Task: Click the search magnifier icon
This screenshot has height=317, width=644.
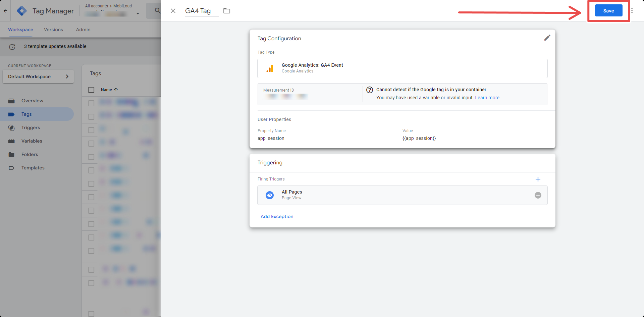Action: click(x=157, y=11)
